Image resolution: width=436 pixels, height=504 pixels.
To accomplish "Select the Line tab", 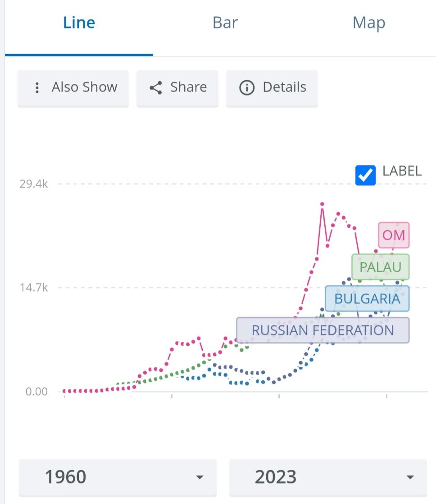I will point(79,23).
